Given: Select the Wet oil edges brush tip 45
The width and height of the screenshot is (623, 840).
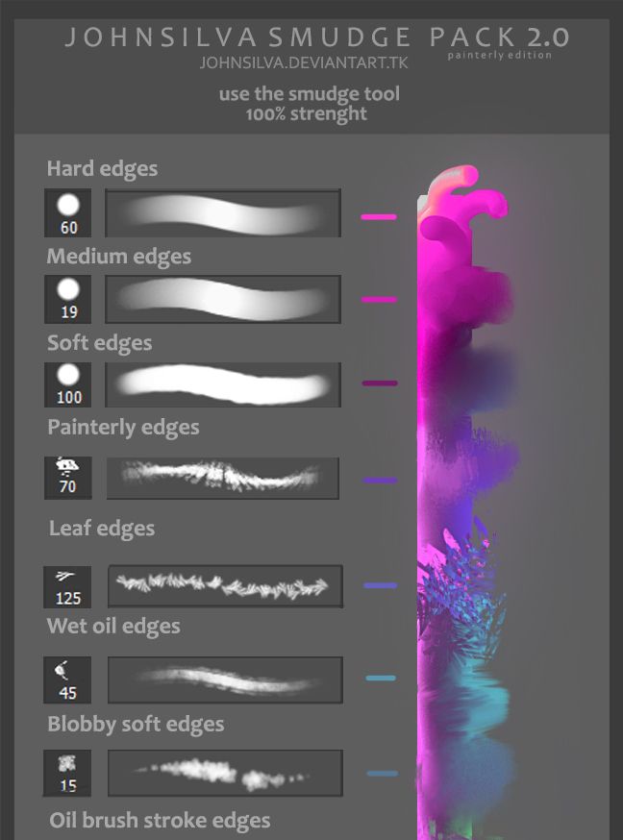Looking at the screenshot, I should 67,679.
